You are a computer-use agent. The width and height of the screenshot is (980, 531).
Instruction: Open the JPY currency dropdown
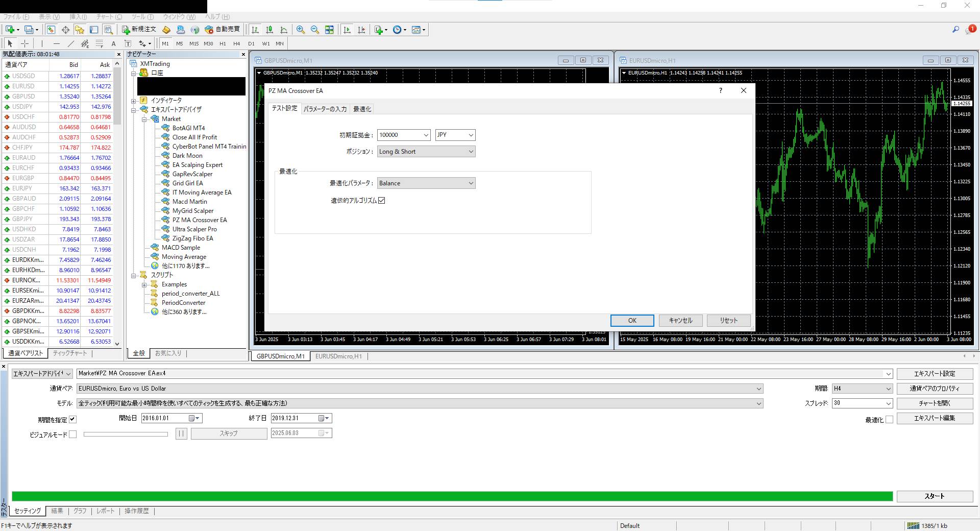(x=471, y=135)
